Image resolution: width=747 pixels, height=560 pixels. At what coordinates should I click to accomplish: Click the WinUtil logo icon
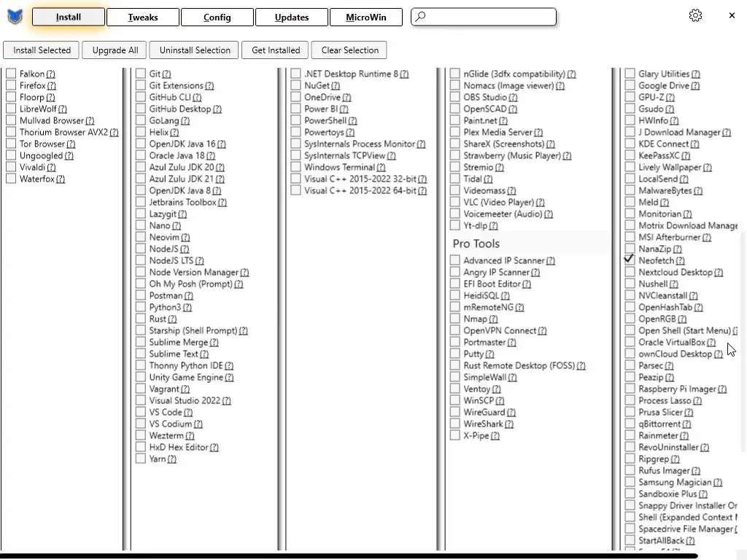coord(15,17)
